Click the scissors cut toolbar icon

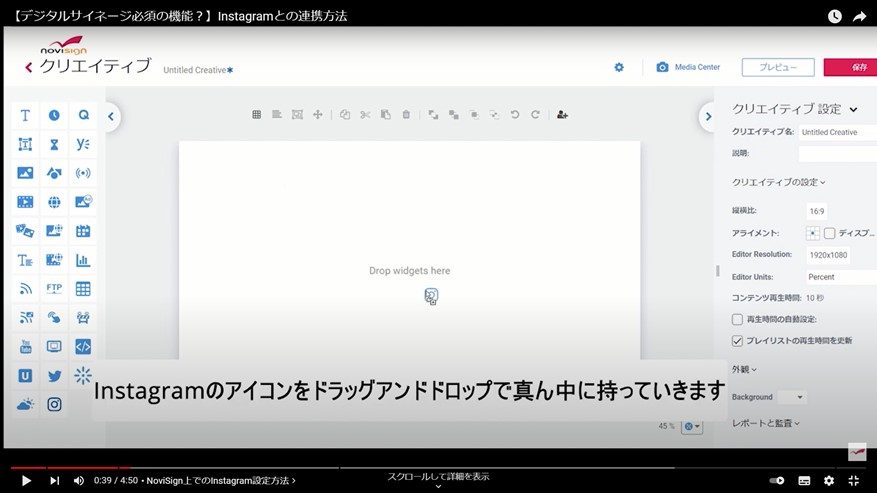click(365, 115)
